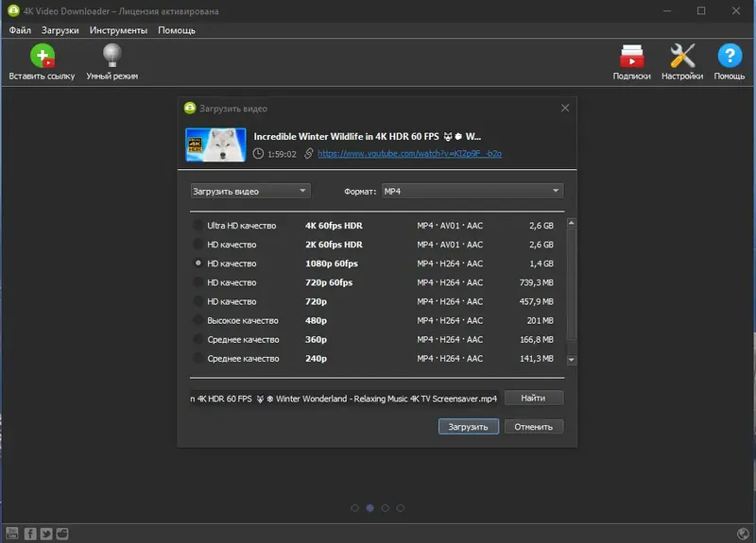Click the quality list scroll down arrow
Screen dimensions: 756x543
572,360
